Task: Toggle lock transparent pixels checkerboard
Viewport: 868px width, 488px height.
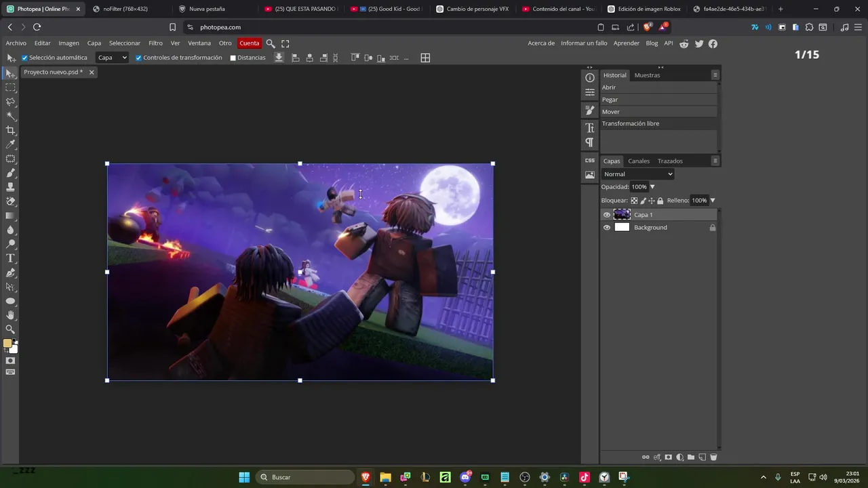Action: coord(634,201)
